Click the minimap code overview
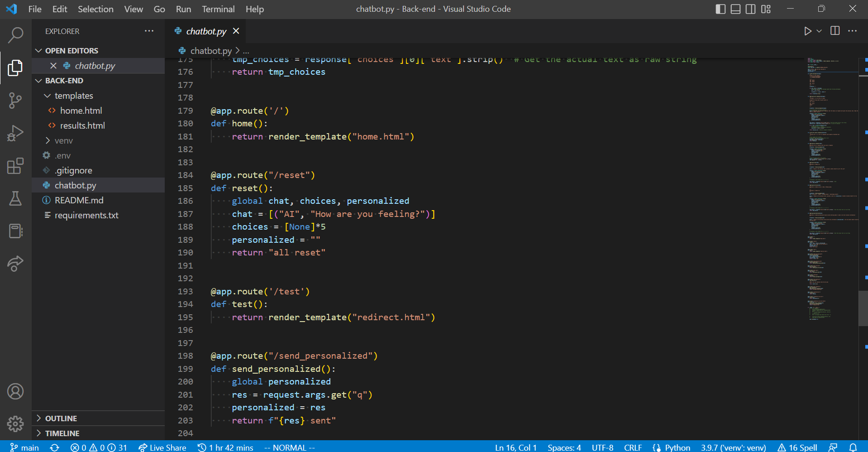 coord(832,189)
